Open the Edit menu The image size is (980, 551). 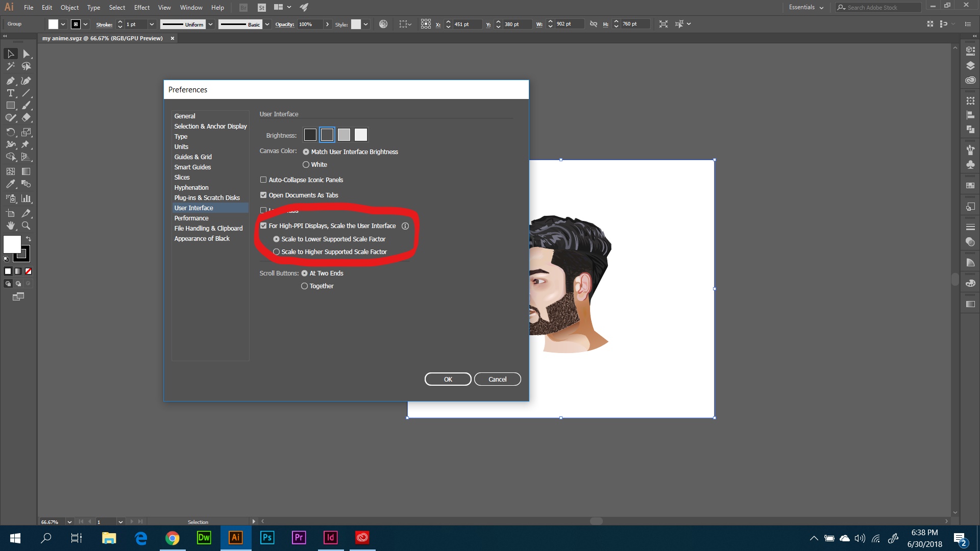coord(46,7)
